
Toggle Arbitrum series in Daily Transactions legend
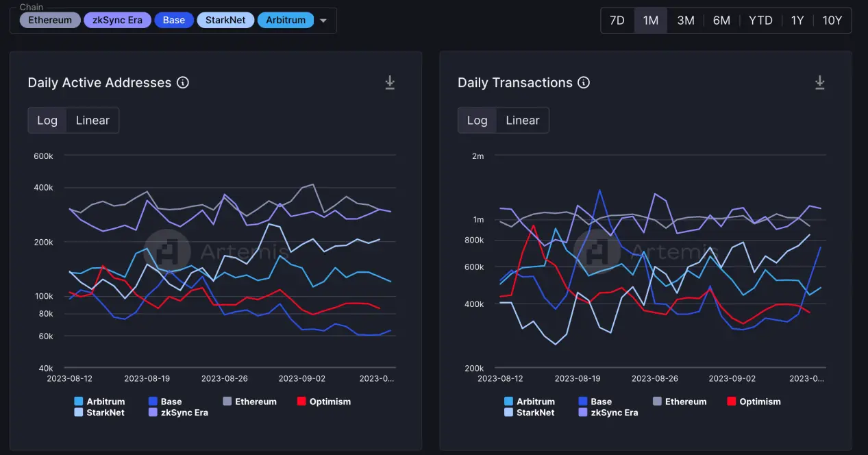(x=530, y=402)
